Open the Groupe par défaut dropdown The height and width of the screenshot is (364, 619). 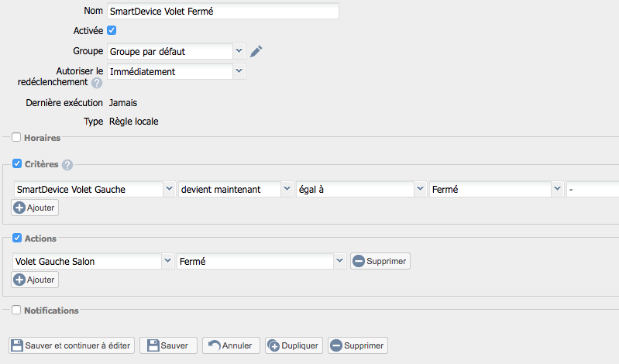176,51
